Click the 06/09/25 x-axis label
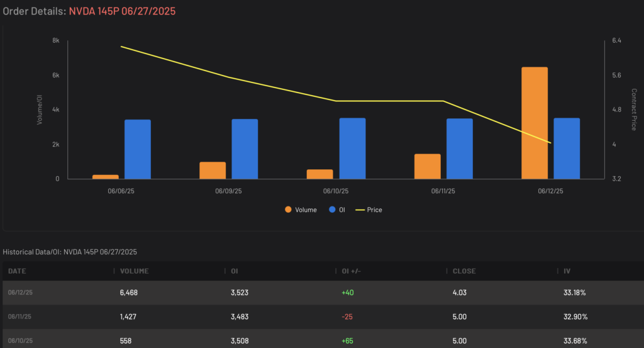644x348 pixels. click(x=228, y=191)
